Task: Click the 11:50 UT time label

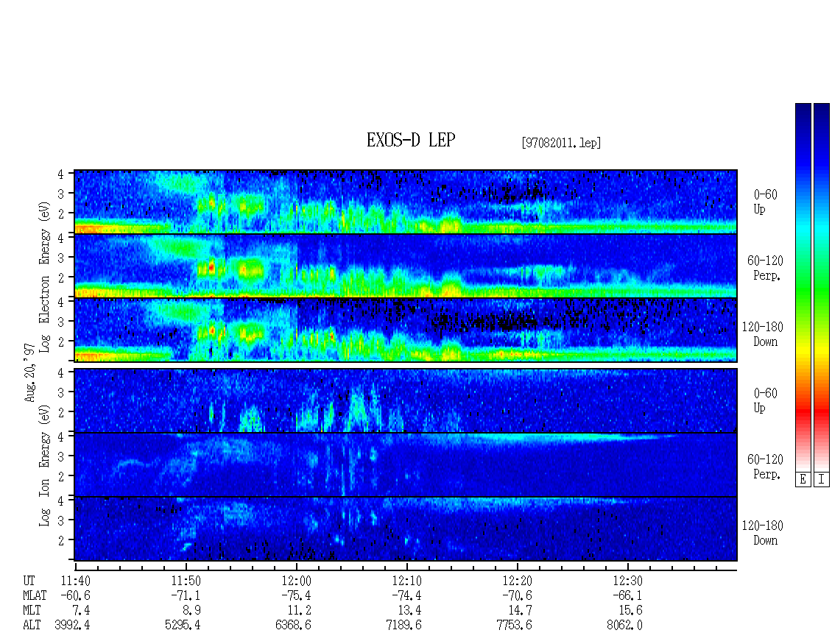Action: [186, 581]
